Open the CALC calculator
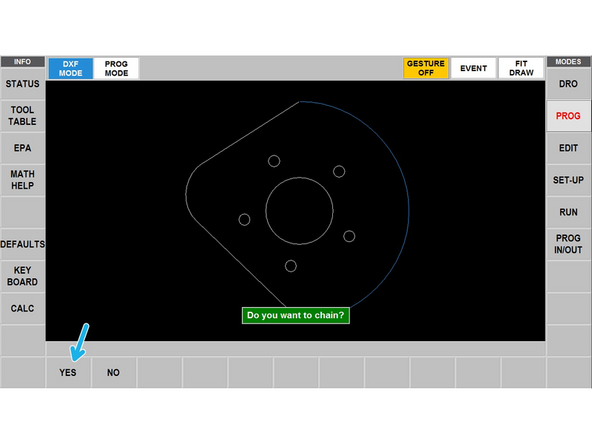This screenshot has height=444, width=592. pyautogui.click(x=23, y=308)
